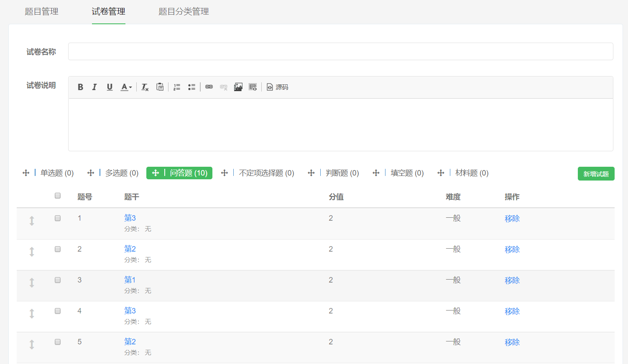Insert an image into the description

[238, 87]
